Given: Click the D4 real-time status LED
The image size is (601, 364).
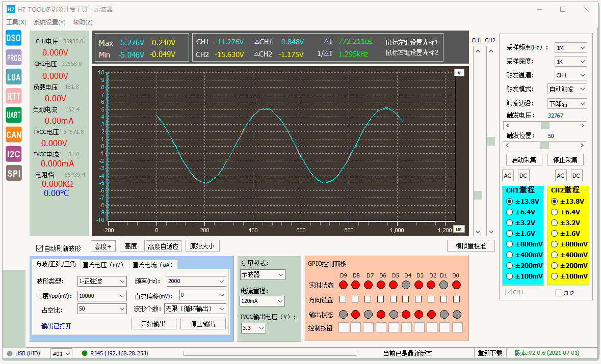Looking at the screenshot, I should tap(406, 285).
